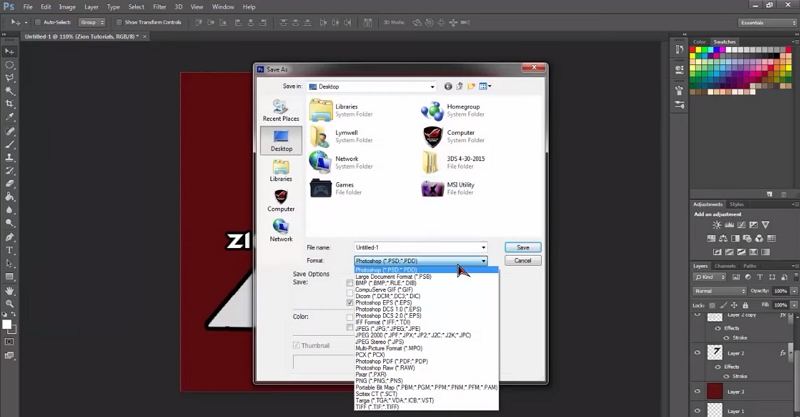Screen dimensions: 800x417
Task: Hide Layer 1 using eye icon
Action: [697, 411]
